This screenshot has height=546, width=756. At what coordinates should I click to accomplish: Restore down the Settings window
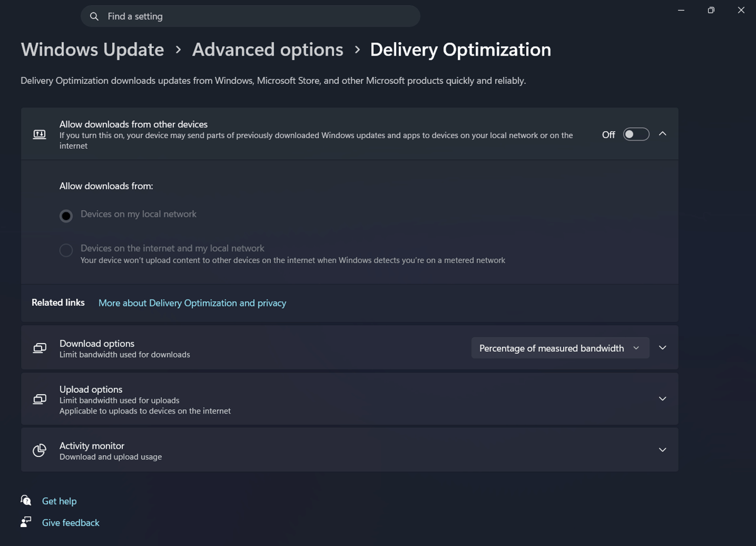point(711,10)
